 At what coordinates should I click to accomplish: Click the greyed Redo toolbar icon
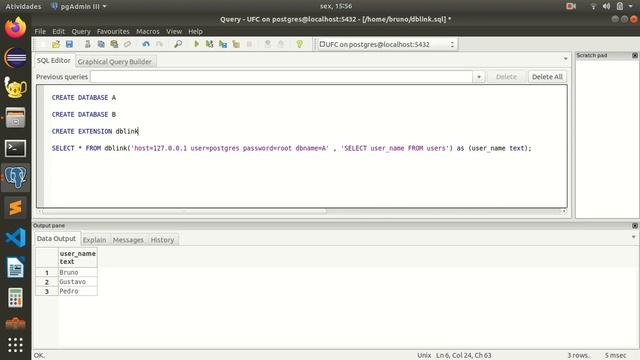[159, 44]
